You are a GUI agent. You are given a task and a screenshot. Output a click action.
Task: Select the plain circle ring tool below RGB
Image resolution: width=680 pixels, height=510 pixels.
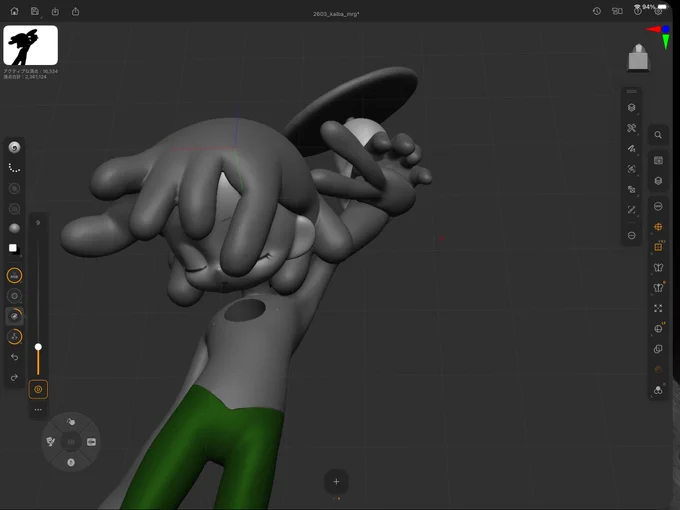[x=14, y=296]
